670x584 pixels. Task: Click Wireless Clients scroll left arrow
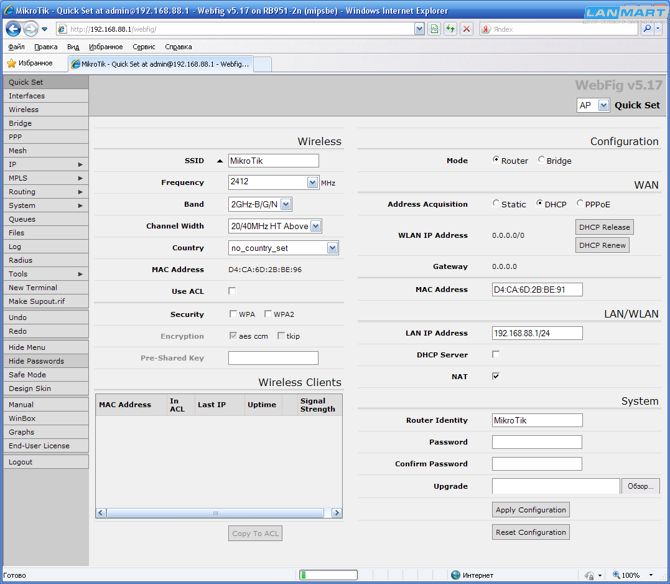[101, 513]
